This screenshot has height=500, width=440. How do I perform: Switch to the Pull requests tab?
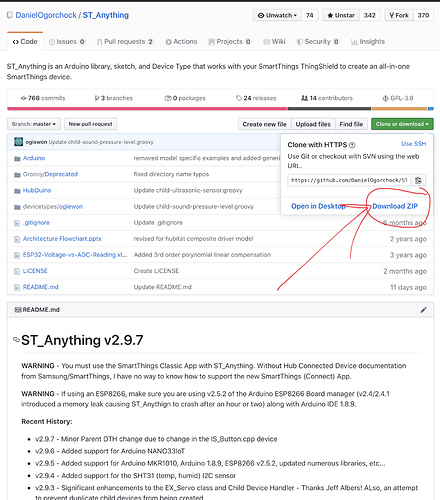[125, 42]
